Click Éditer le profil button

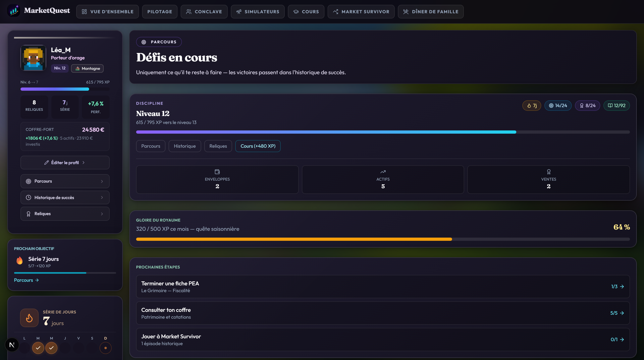(65, 163)
